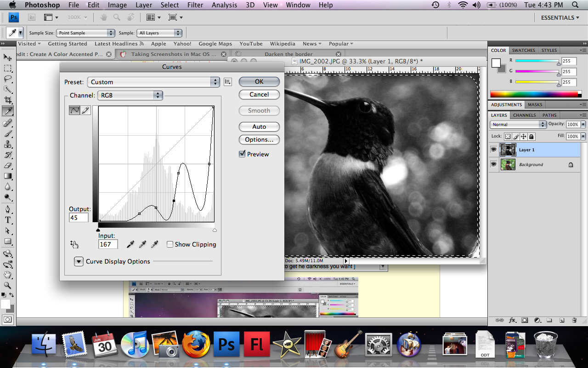Toggle lock position icon
Viewport: 588px width, 368px height.
(x=523, y=137)
